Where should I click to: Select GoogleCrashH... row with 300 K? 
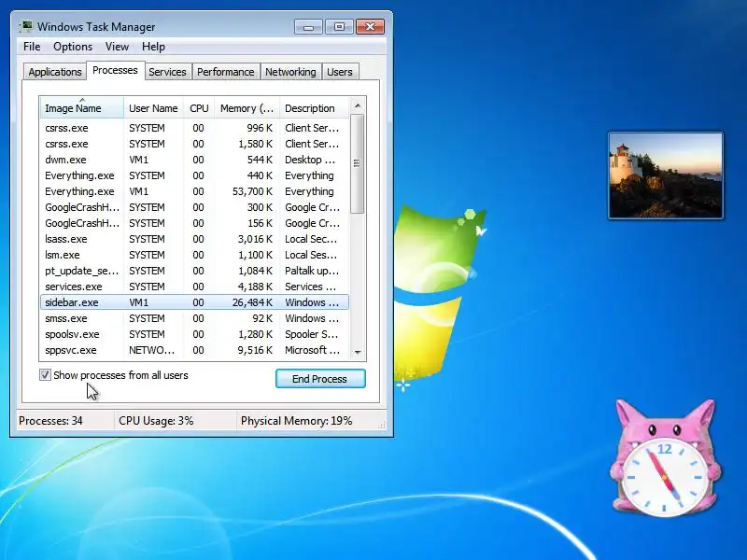(194, 207)
